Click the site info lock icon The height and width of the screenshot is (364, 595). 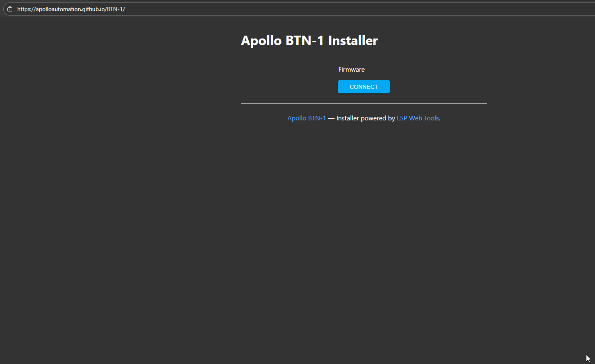pyautogui.click(x=10, y=9)
